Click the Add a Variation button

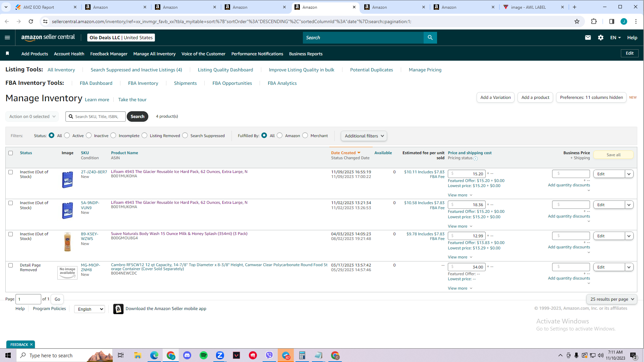click(495, 98)
